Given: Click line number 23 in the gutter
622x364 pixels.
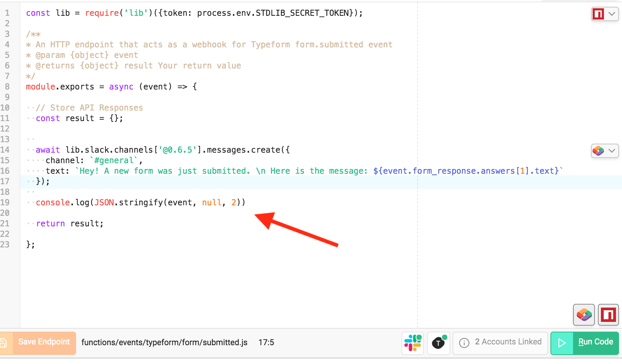Looking at the screenshot, I should pos(5,244).
